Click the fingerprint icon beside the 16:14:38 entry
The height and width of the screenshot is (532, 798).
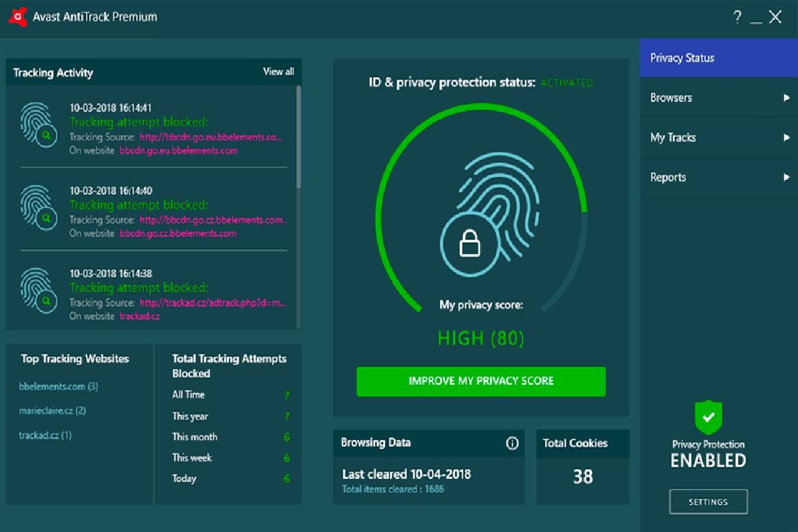point(40,289)
